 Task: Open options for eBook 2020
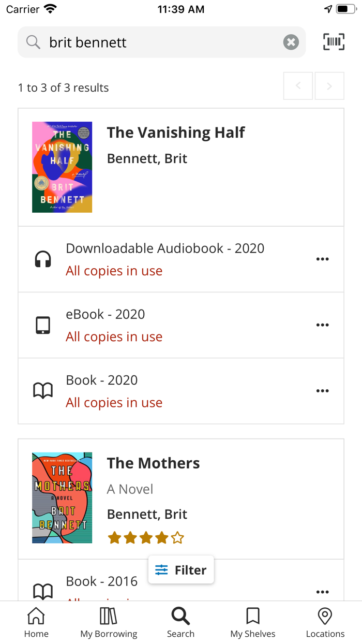pyautogui.click(x=322, y=325)
